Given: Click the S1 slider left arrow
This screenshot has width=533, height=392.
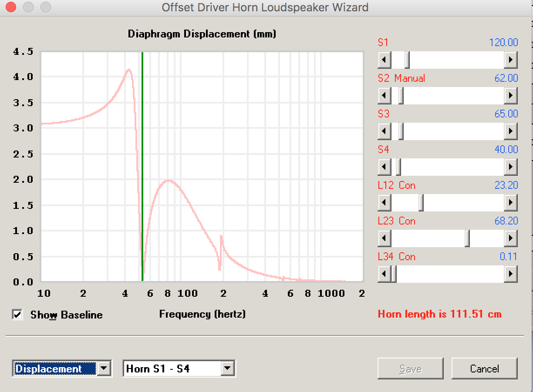Looking at the screenshot, I should click(384, 60).
